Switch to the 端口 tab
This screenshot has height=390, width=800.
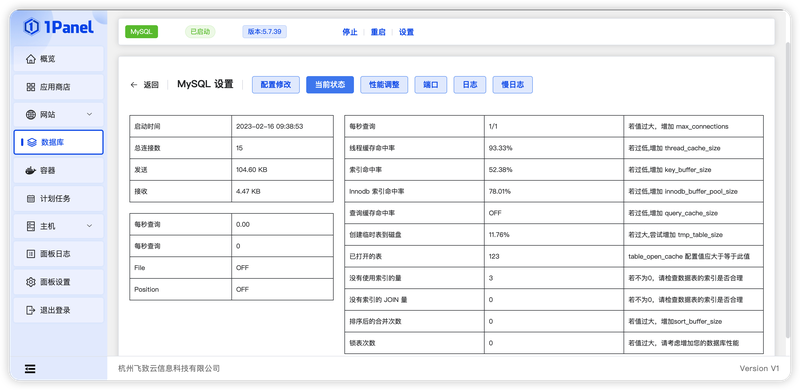pyautogui.click(x=431, y=85)
